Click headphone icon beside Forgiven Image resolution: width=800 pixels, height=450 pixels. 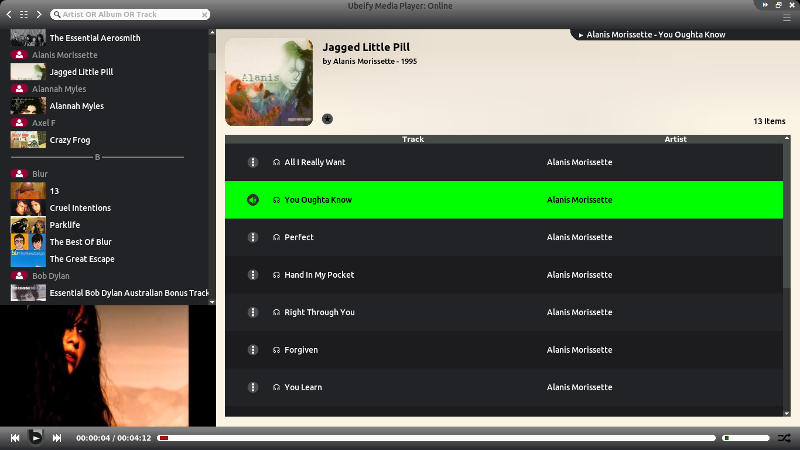(x=277, y=350)
